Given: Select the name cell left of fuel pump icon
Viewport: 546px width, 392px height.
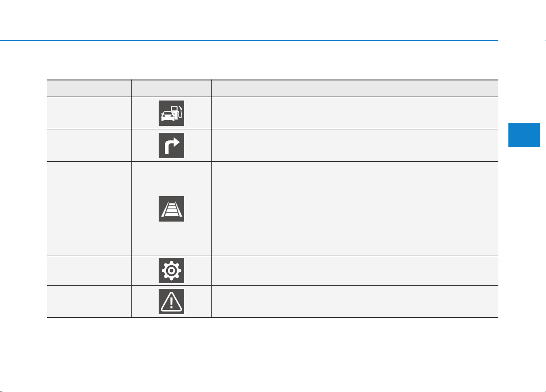Looking at the screenshot, I should tap(89, 113).
